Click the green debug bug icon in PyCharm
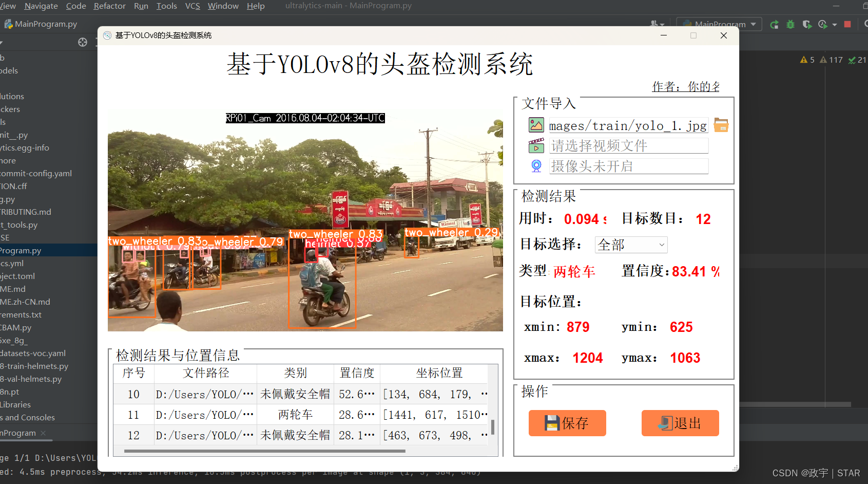 (790, 24)
